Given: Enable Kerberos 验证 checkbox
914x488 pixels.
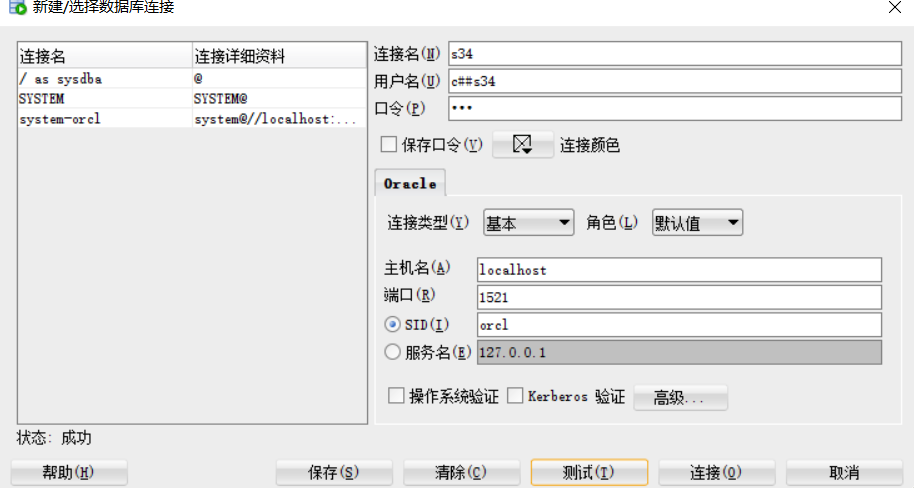Looking at the screenshot, I should [515, 396].
